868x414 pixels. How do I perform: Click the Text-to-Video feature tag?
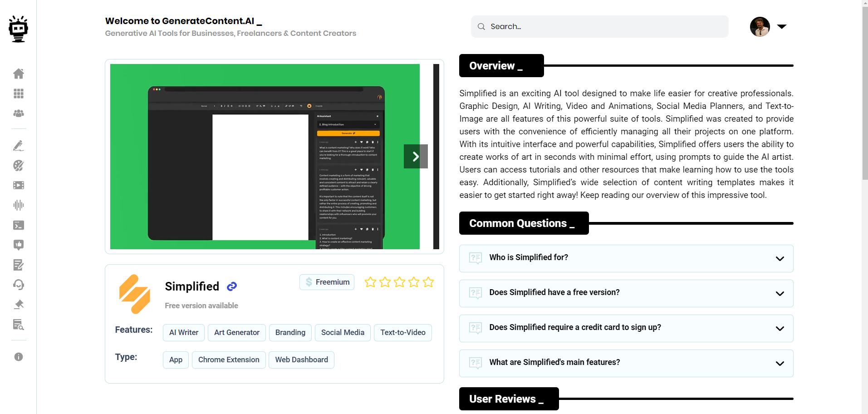click(x=403, y=333)
